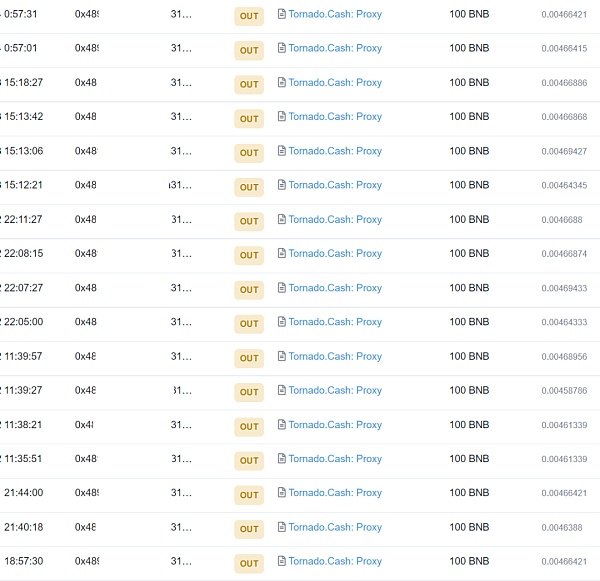Open Tornado.Cash: Proxy link in 0:57:01 row
Screen dimensions: 600x581
[335, 49]
